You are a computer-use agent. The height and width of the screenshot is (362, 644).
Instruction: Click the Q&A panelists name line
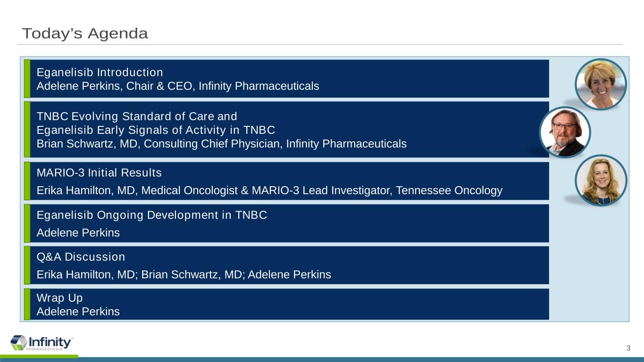(184, 274)
